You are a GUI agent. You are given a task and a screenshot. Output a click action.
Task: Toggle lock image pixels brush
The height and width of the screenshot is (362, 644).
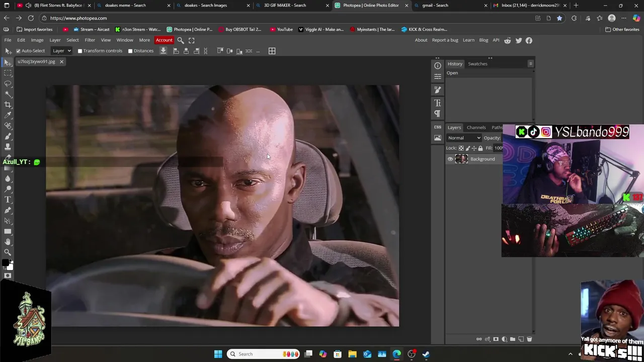467,148
